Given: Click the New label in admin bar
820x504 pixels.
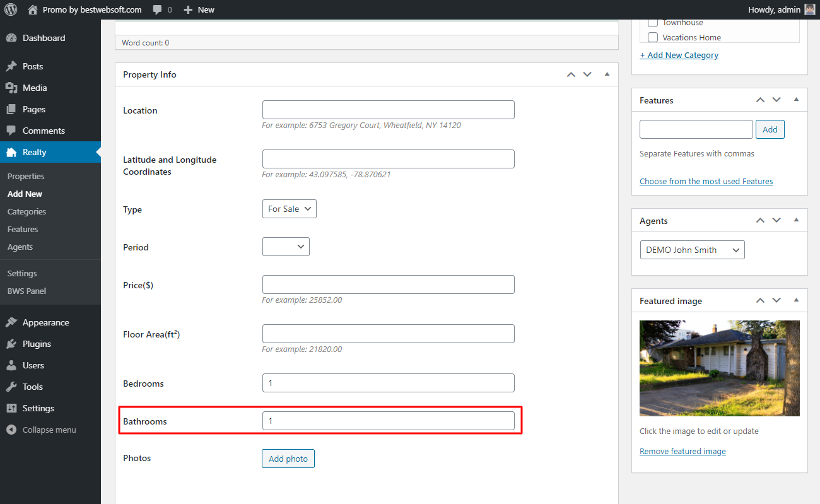Looking at the screenshot, I should [x=206, y=9].
